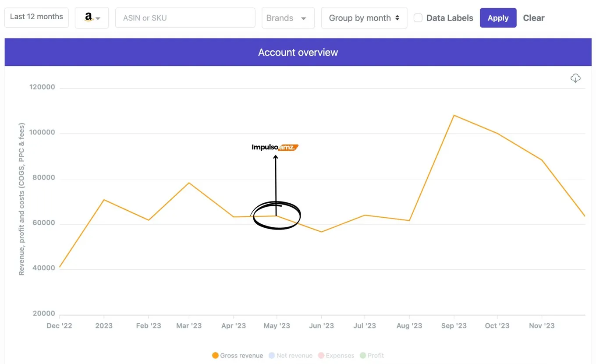
Task: Click the 2023 axis label
Action: (104, 326)
